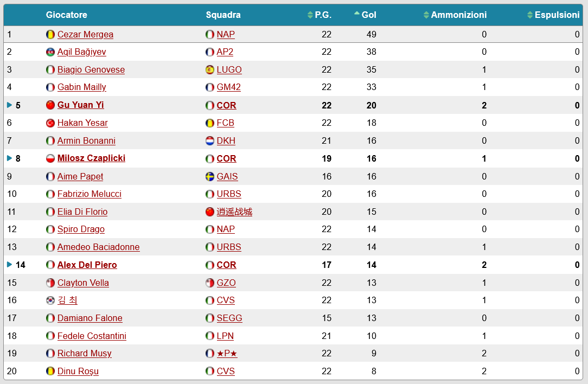Click the Chinese flag beside Gu Yuan Yi

pyautogui.click(x=50, y=105)
